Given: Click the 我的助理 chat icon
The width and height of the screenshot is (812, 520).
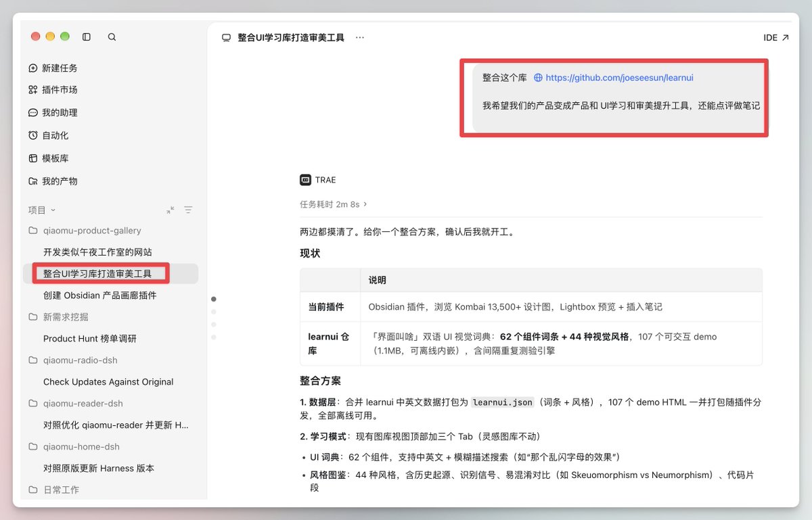Looking at the screenshot, I should [x=33, y=113].
